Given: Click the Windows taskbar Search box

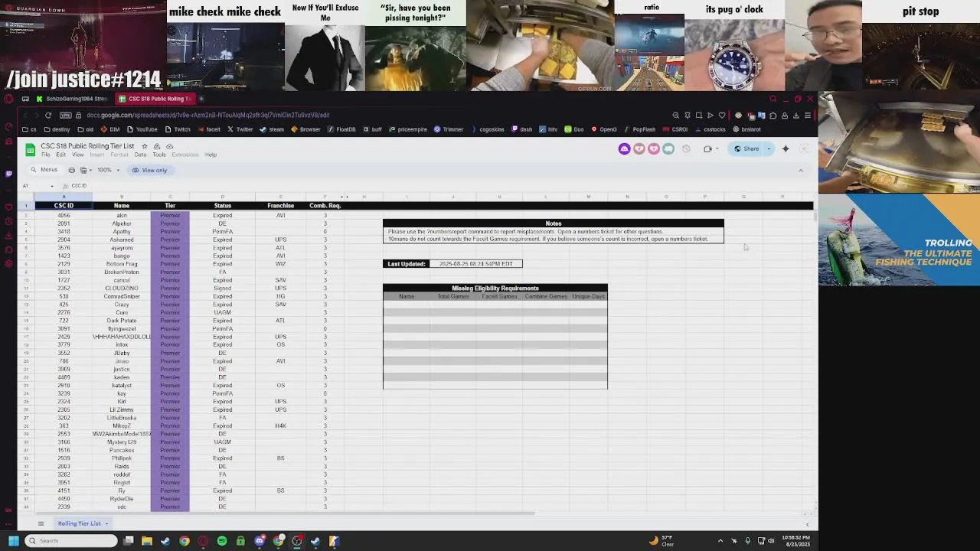Looking at the screenshot, I should click(x=70, y=541).
